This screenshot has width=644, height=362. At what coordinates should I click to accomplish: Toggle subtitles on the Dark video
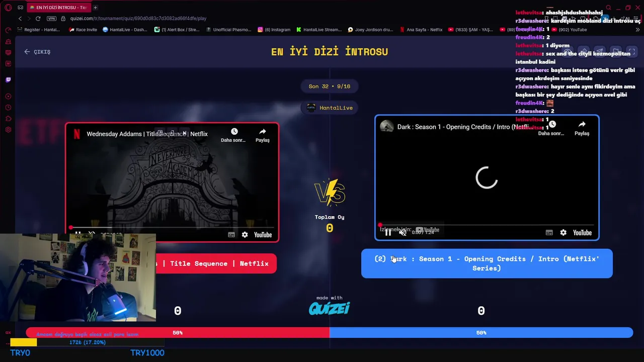(x=549, y=232)
